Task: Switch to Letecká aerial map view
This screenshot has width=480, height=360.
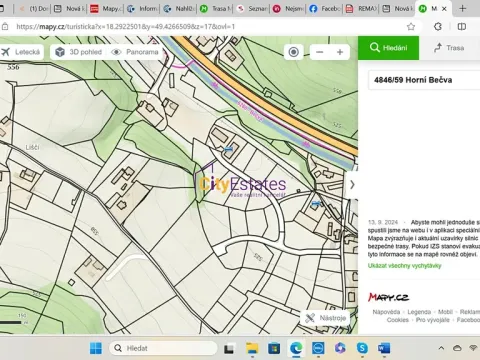Action: [x=21, y=52]
